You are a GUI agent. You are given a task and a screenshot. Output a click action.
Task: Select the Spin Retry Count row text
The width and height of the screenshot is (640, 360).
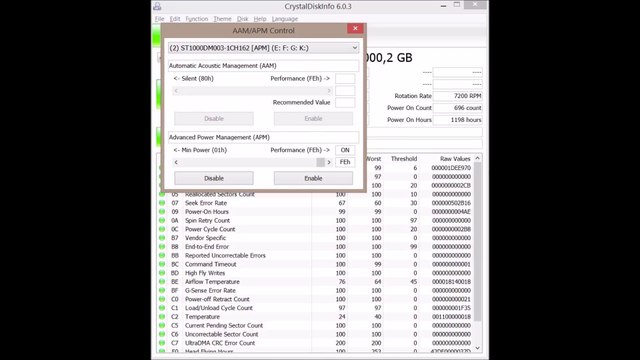click(x=207, y=220)
